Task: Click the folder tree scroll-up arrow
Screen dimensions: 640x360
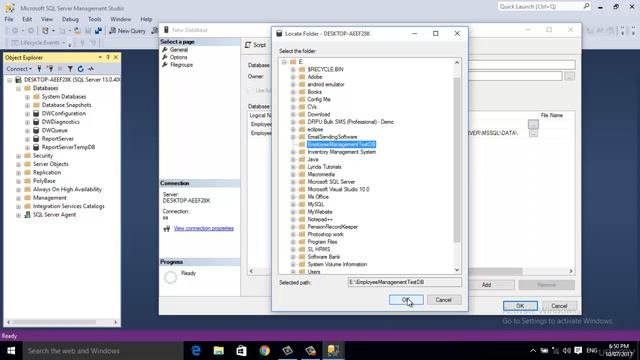Action: point(457,62)
